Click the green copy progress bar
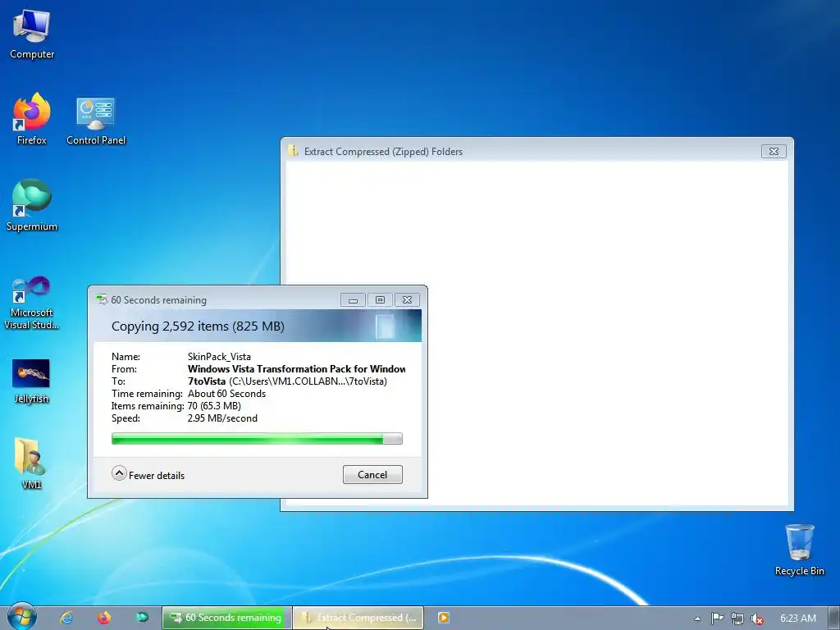Screen dimensions: 840x630 pyautogui.click(x=257, y=439)
